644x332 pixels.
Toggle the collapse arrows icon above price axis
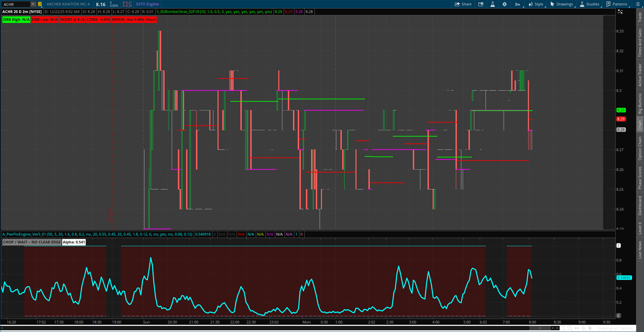point(620,12)
